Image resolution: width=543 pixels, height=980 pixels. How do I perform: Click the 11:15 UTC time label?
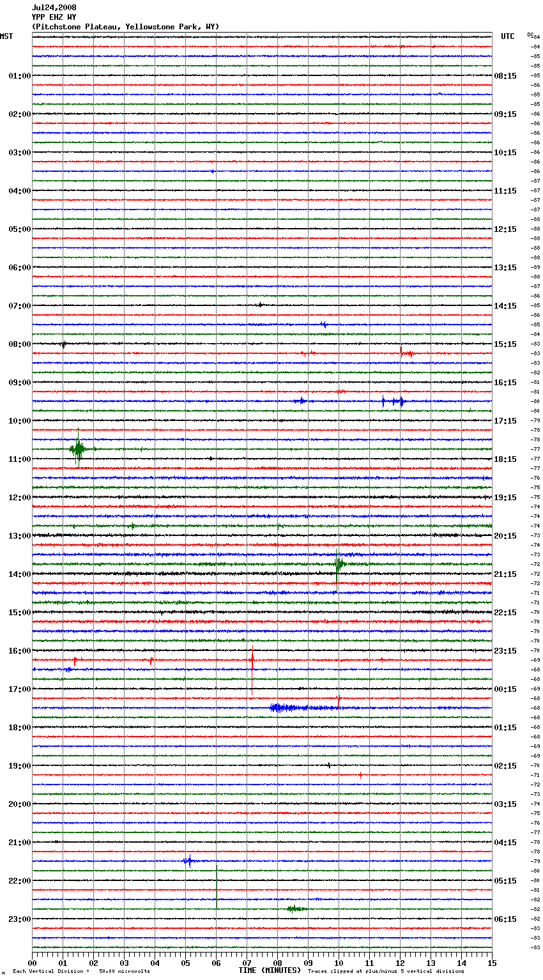[x=505, y=191]
